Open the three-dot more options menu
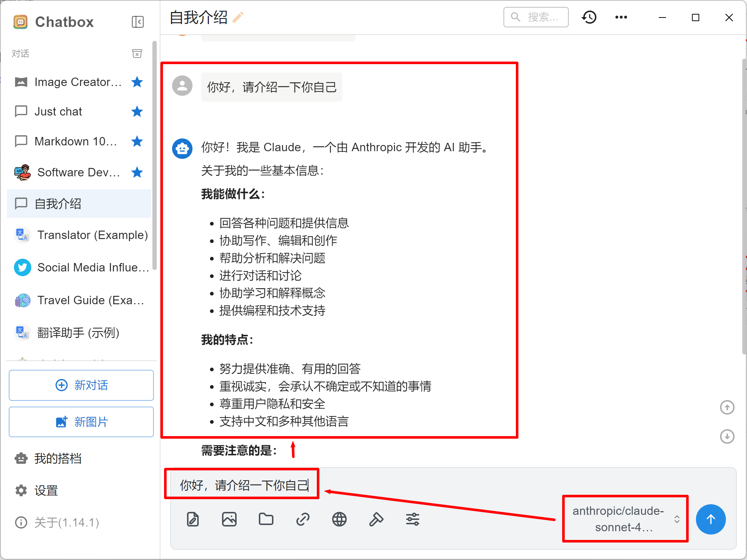 point(621,17)
